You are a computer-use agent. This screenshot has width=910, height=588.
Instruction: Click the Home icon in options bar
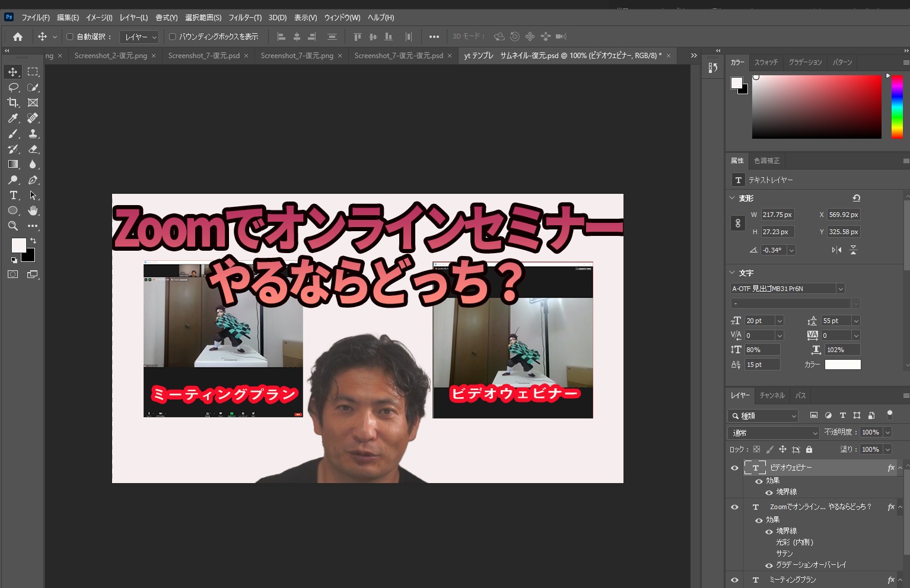pos(18,37)
